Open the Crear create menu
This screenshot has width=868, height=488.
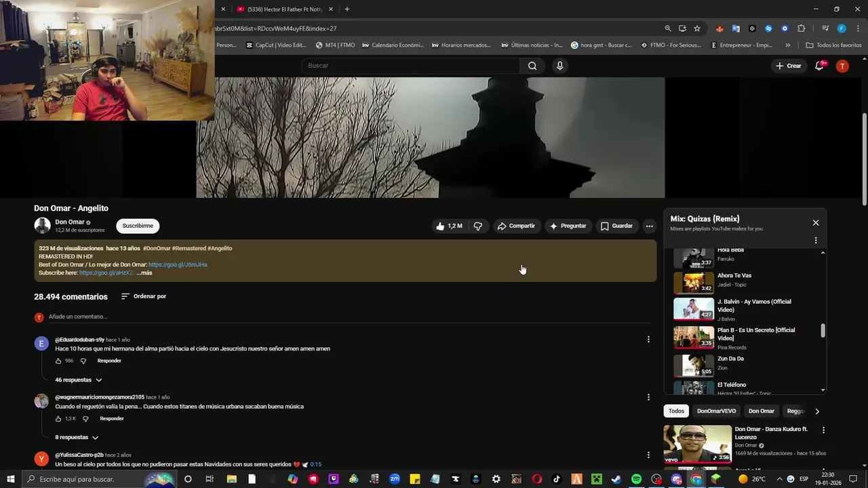point(789,66)
